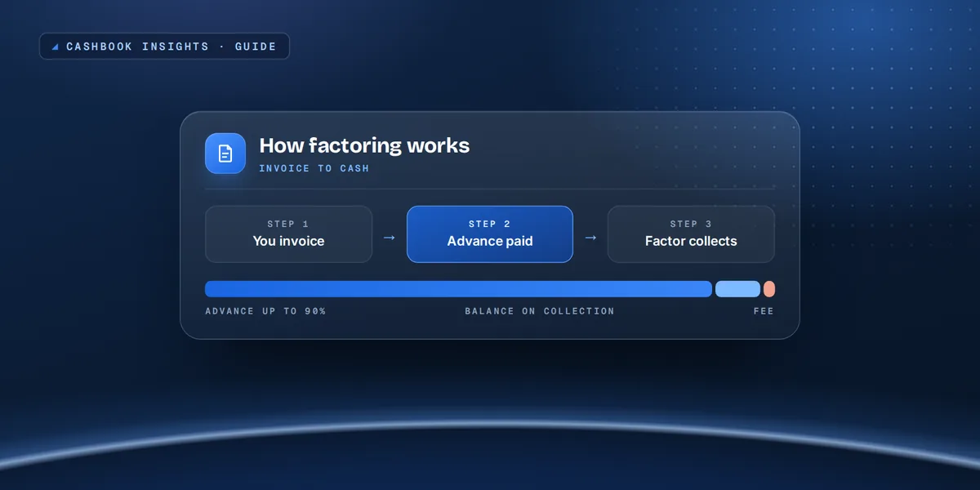Open the Cashbook Insights · Guide badge
The image size is (980, 490).
point(164,47)
